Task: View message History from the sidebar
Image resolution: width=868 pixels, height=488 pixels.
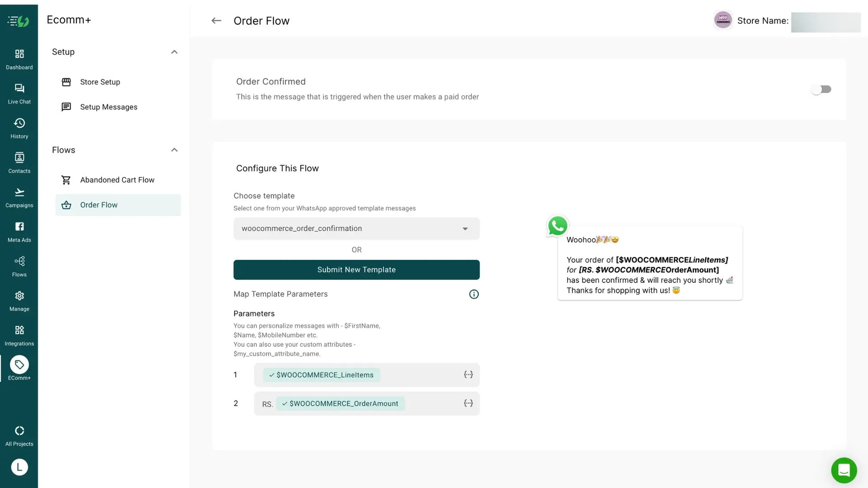Action: (19, 128)
